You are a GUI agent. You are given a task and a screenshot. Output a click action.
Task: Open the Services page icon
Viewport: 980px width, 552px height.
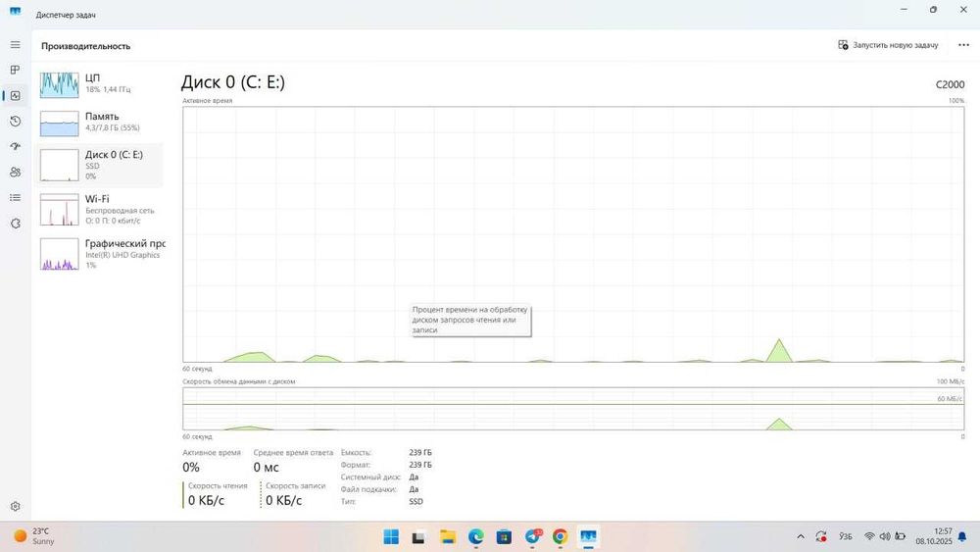(15, 224)
